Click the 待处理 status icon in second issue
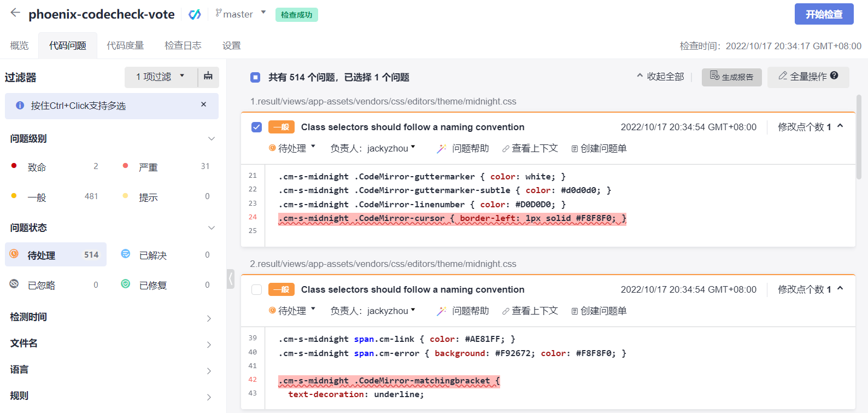 point(272,310)
